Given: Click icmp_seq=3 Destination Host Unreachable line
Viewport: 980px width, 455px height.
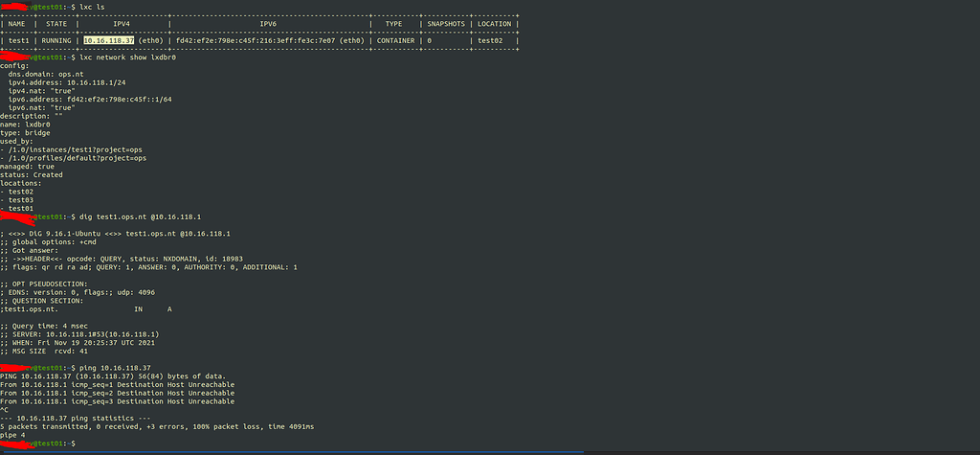Looking at the screenshot, I should point(118,401).
